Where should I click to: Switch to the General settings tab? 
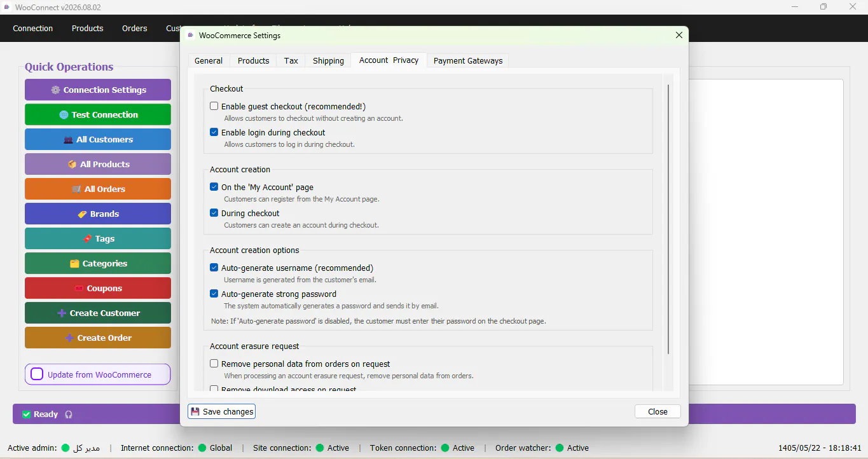tap(209, 60)
